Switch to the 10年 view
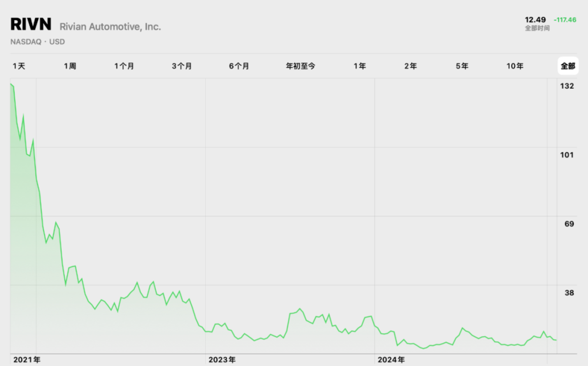Image resolution: width=588 pixels, height=366 pixels. tap(516, 66)
